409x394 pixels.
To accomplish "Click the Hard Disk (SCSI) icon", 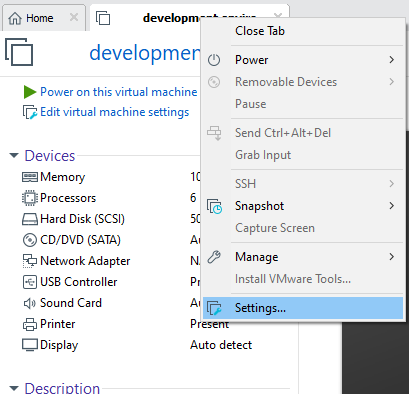I will (30, 219).
